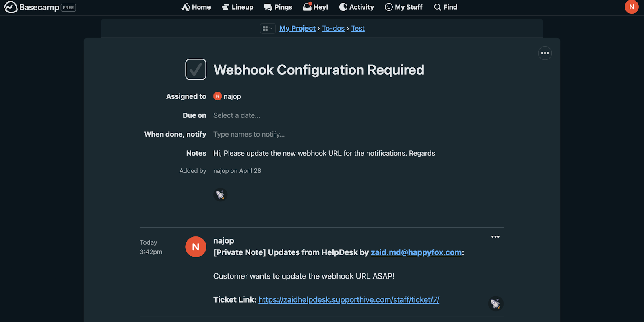Open Hey! notifications inbox
This screenshot has height=322, width=644.
coord(316,7)
